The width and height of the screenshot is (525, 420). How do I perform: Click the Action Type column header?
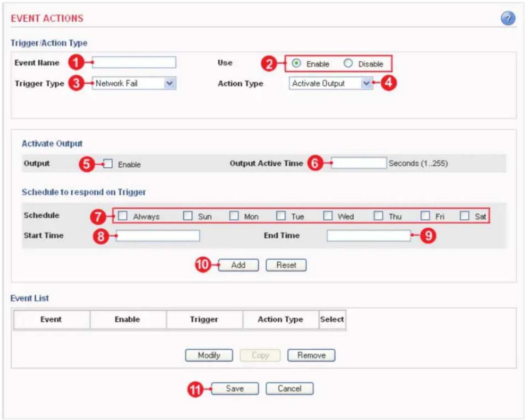(280, 320)
